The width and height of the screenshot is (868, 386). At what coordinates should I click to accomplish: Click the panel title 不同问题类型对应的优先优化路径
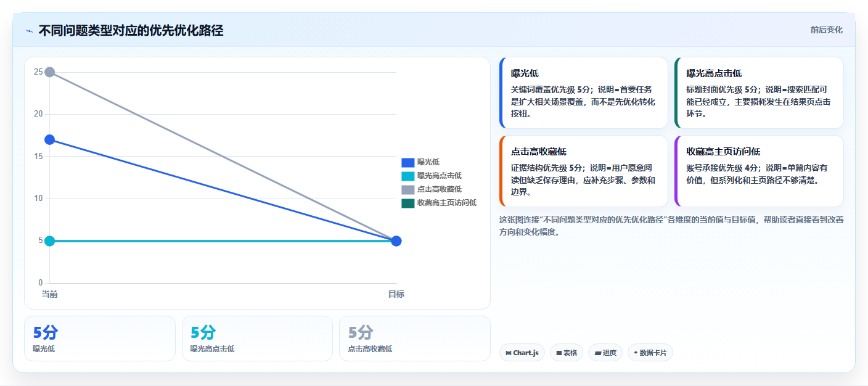point(131,30)
